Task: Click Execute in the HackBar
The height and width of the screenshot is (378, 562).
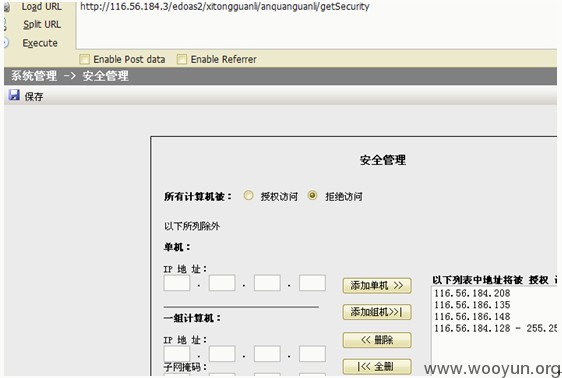Action: coord(40,43)
